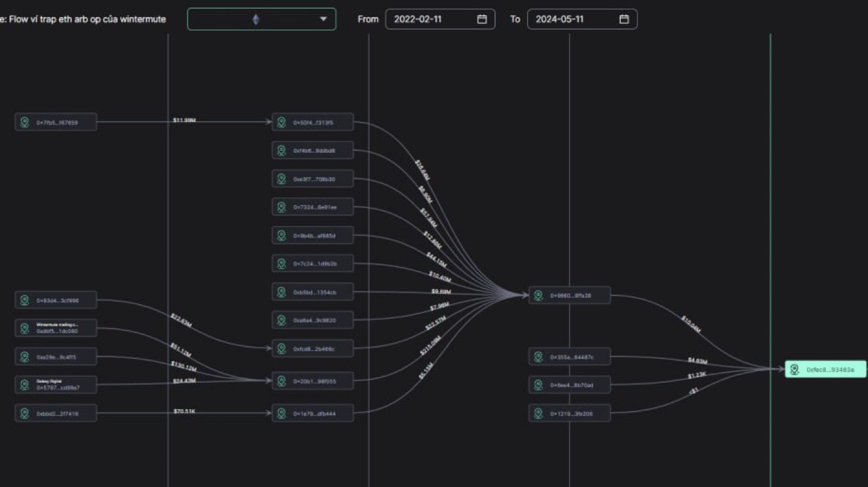Select node 0x7fb5 at top left
Image resolution: width=868 pixels, height=487 pixels.
point(56,123)
